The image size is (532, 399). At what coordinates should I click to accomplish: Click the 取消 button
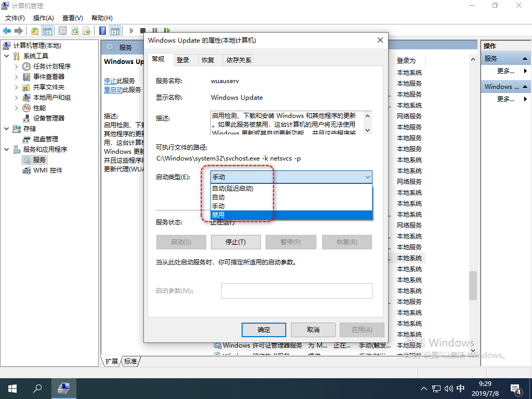click(x=313, y=330)
